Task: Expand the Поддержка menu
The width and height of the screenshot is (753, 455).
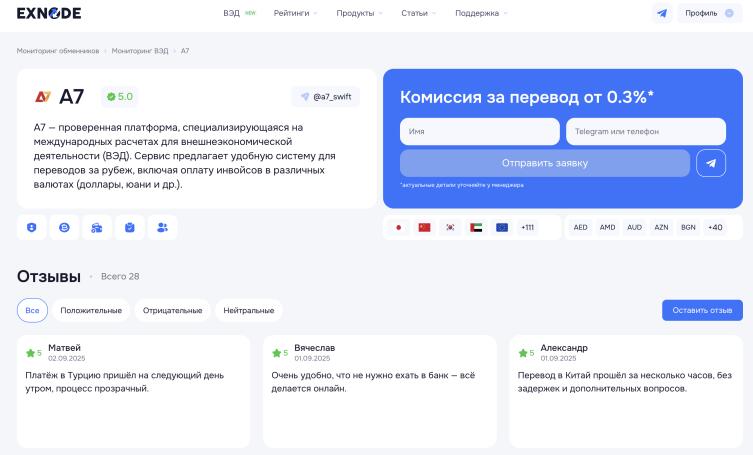Action: point(481,13)
